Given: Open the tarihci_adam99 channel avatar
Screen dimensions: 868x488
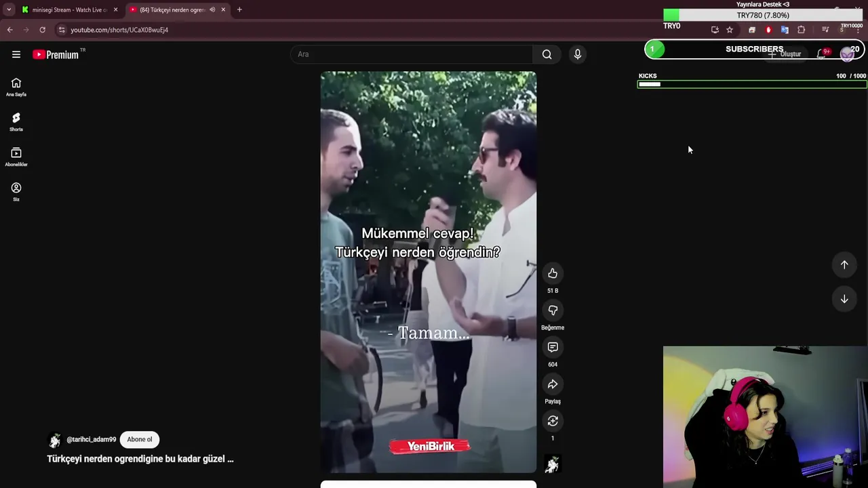Looking at the screenshot, I should [x=55, y=439].
